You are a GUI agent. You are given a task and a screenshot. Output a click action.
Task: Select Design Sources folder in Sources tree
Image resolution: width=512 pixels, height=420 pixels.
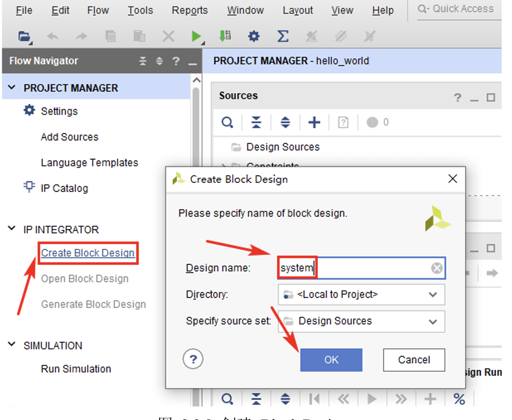click(x=283, y=147)
